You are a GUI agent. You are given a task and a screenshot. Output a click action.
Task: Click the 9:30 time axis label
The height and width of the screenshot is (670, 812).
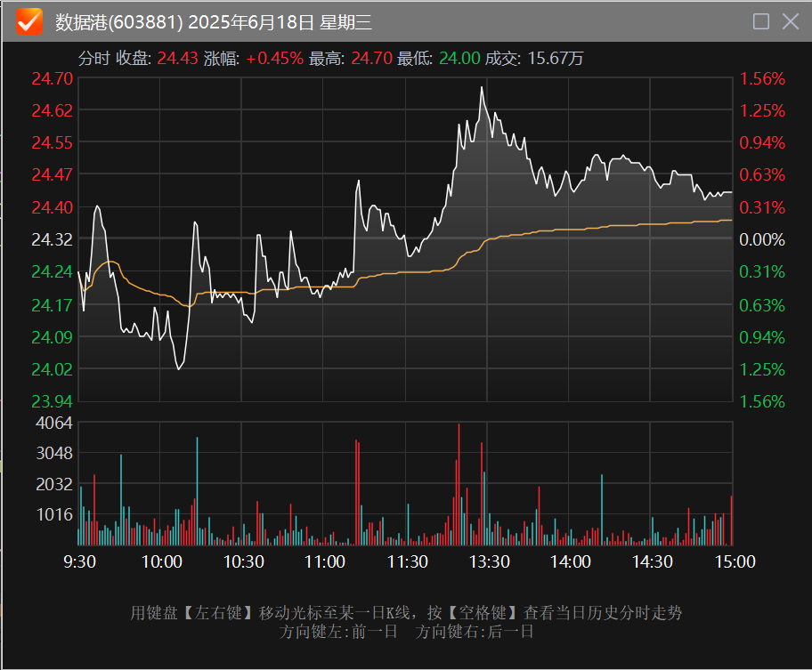80,561
